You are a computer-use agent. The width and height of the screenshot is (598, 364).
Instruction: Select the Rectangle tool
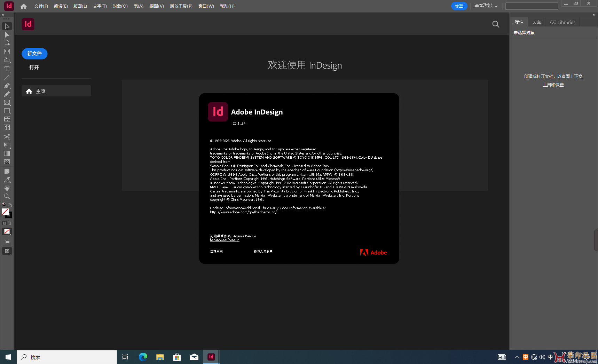[7, 111]
